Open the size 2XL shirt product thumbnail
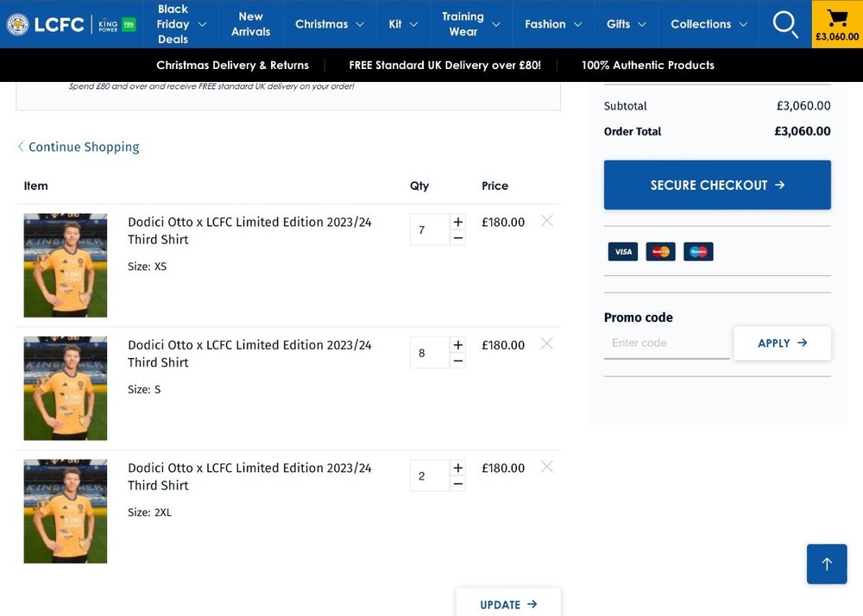This screenshot has height=616, width=863. (x=66, y=512)
